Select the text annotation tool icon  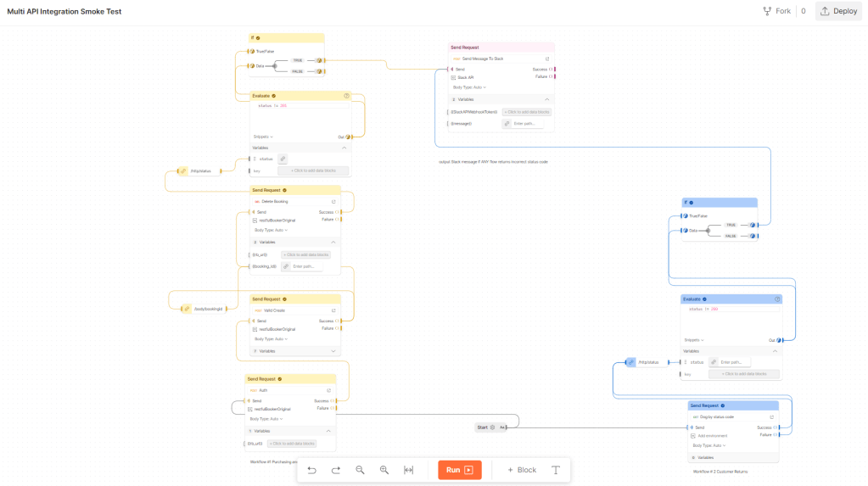click(x=556, y=470)
